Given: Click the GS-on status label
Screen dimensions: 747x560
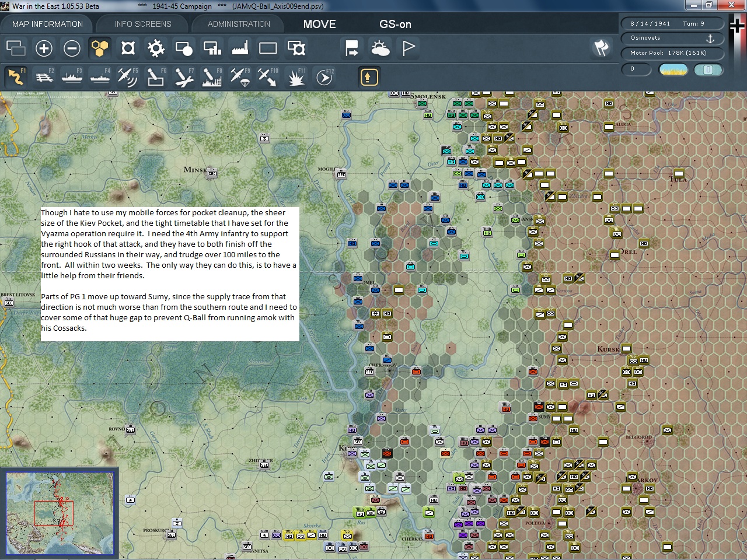Looking at the screenshot, I should coord(395,24).
